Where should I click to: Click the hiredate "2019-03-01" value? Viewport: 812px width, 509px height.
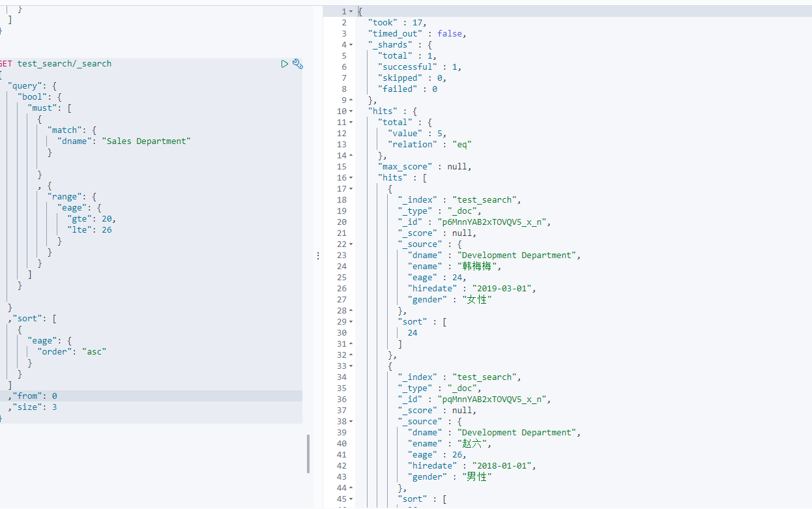tap(503, 289)
